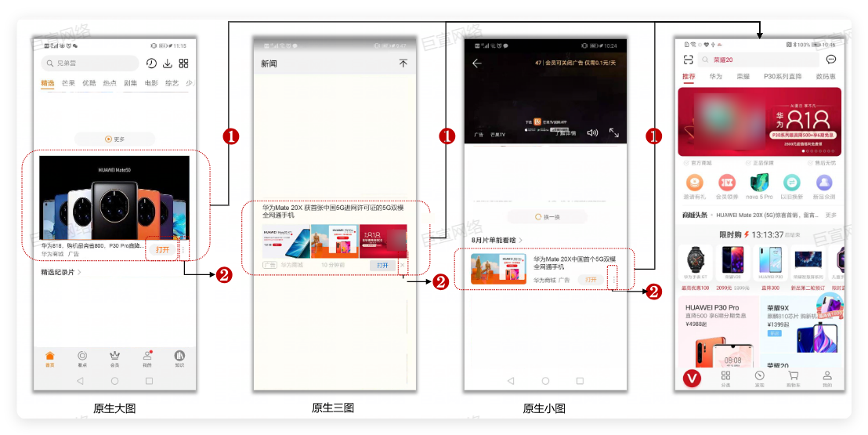
Task: Open the four-squares grid icon in video app header
Action: 184,63
